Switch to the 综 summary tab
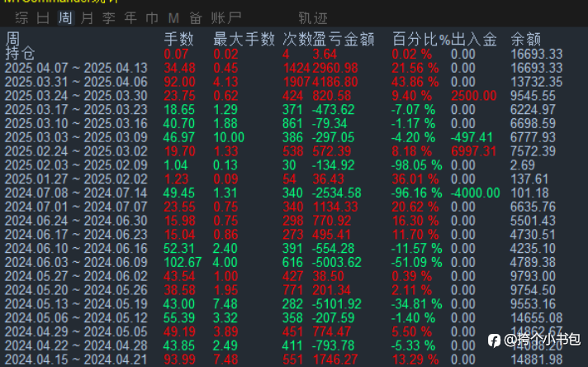 [21, 18]
